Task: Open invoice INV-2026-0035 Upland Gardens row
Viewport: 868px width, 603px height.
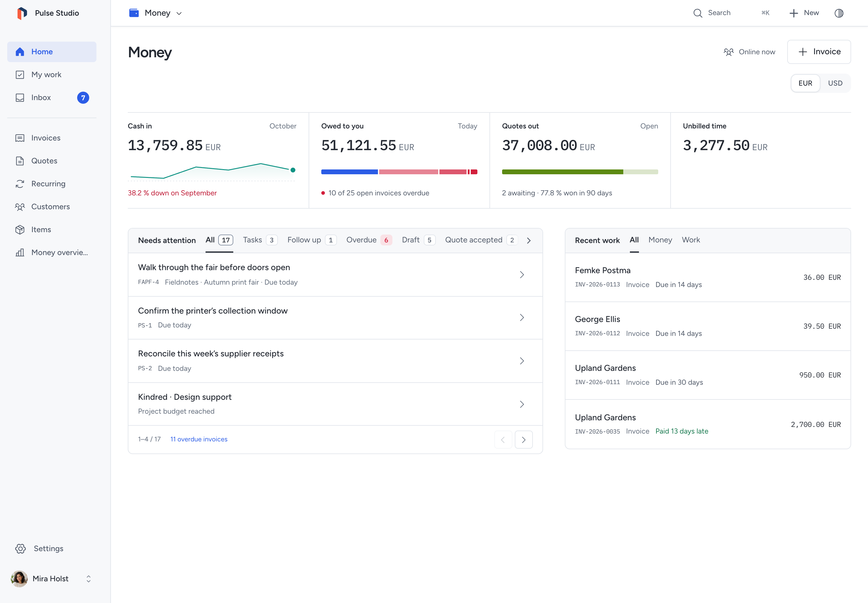Action: point(707,424)
